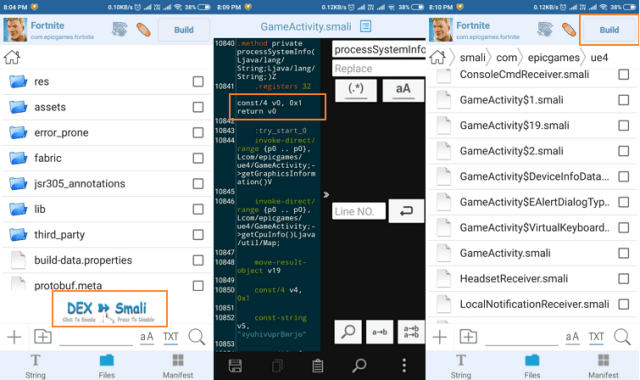Tap the magnifier icon on the res folder screen toolbar
The width and height of the screenshot is (640, 380).
196,337
